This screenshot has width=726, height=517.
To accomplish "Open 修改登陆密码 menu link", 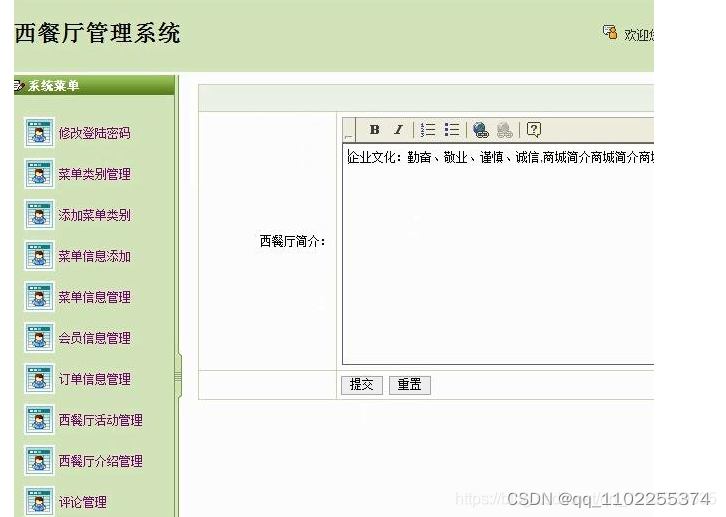I will 94,133.
